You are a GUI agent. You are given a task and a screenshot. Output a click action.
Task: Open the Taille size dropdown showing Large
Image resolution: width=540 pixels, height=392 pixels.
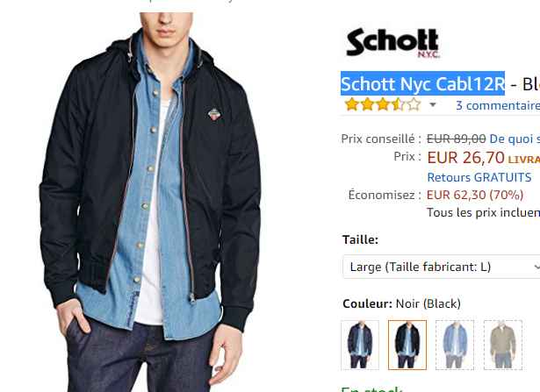click(x=442, y=267)
